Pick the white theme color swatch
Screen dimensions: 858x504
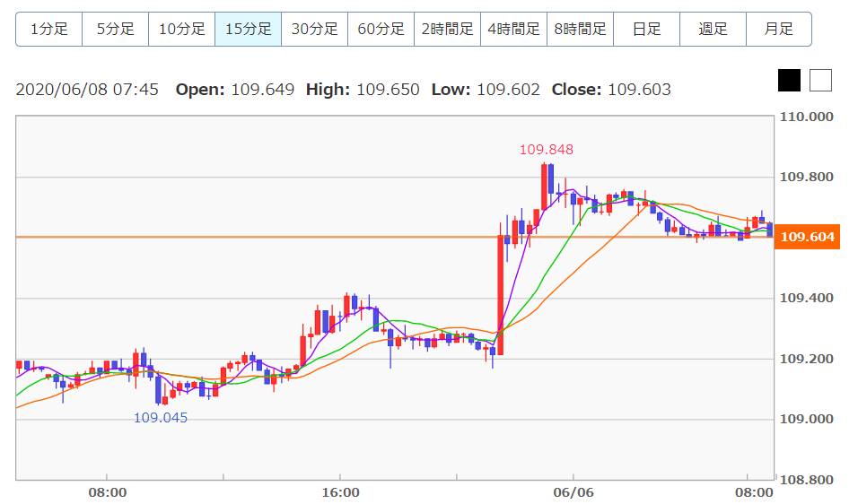pos(821,81)
